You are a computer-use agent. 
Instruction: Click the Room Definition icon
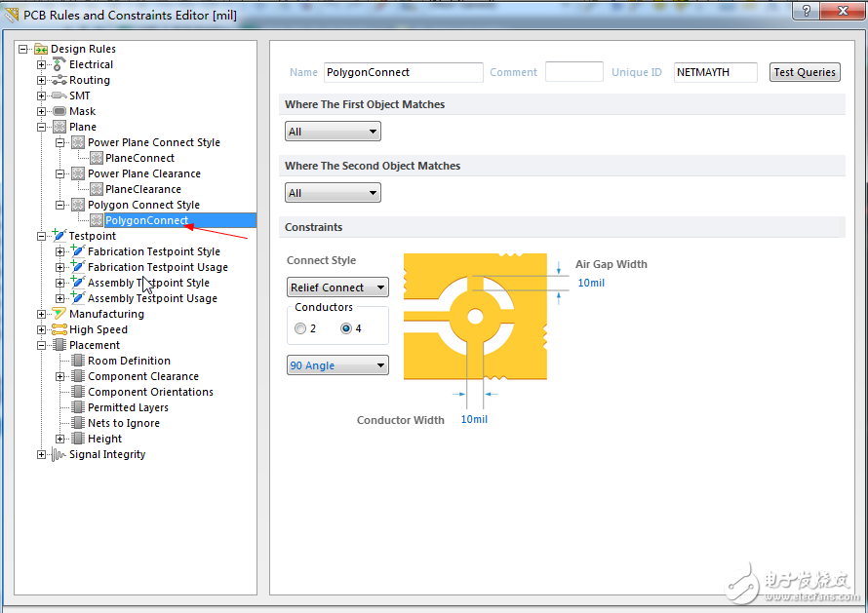point(78,361)
